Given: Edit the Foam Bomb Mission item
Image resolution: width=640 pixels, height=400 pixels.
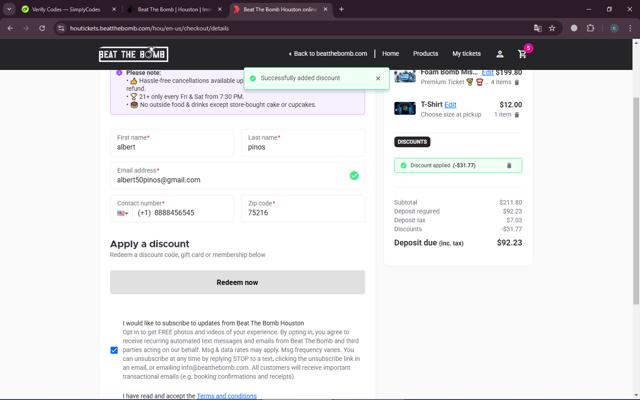Looking at the screenshot, I should pos(487,73).
